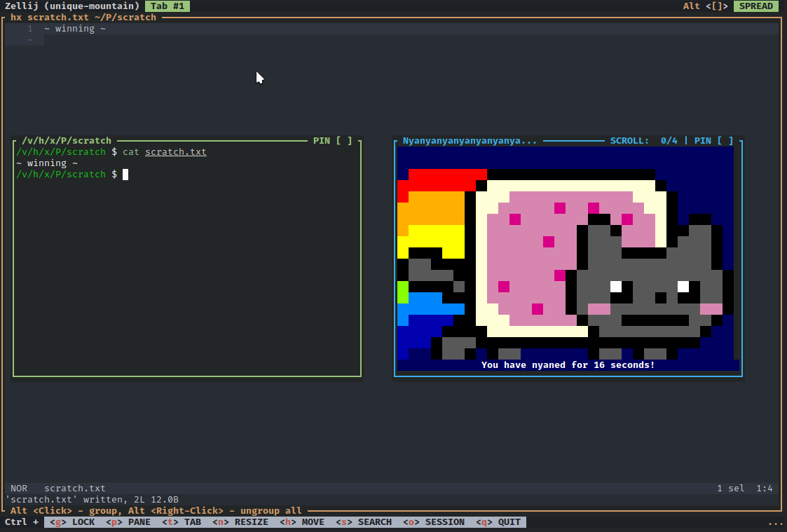Viewport: 787px width, 532px height.
Task: Open SEARCH mode in the status bar
Action: [x=364, y=522]
